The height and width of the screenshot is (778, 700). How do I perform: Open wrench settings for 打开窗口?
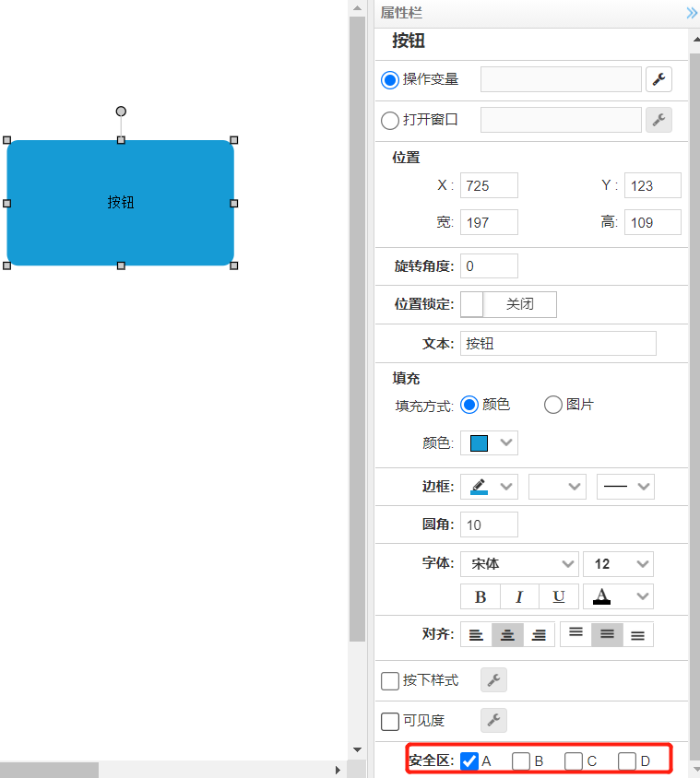pos(658,120)
